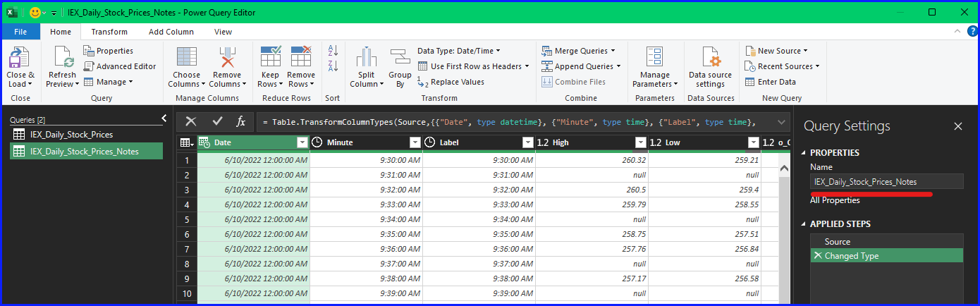
Task: Open Label column filter dropdown
Action: pyautogui.click(x=527, y=142)
